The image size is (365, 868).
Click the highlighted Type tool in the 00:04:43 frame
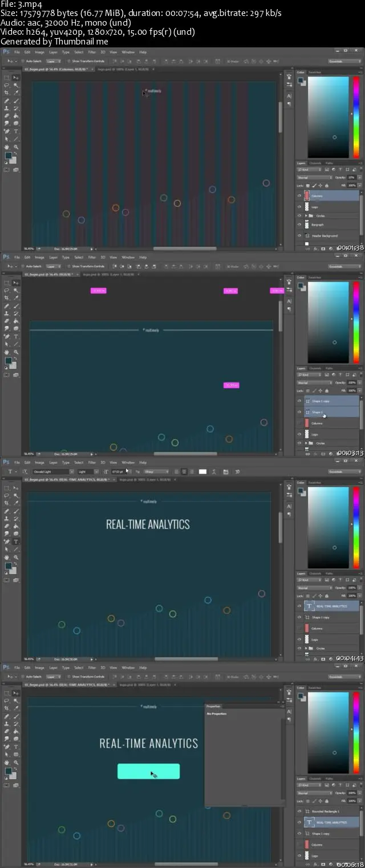pyautogui.click(x=16, y=541)
